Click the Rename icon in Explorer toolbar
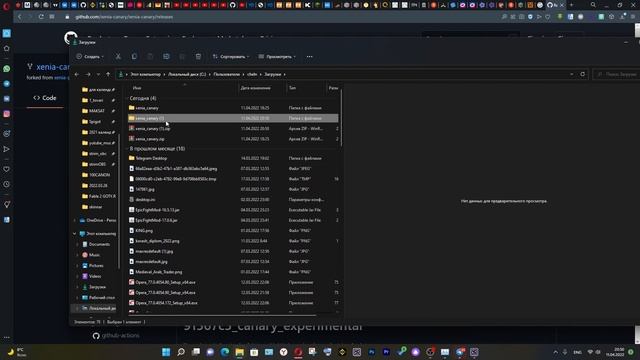 coord(166,56)
